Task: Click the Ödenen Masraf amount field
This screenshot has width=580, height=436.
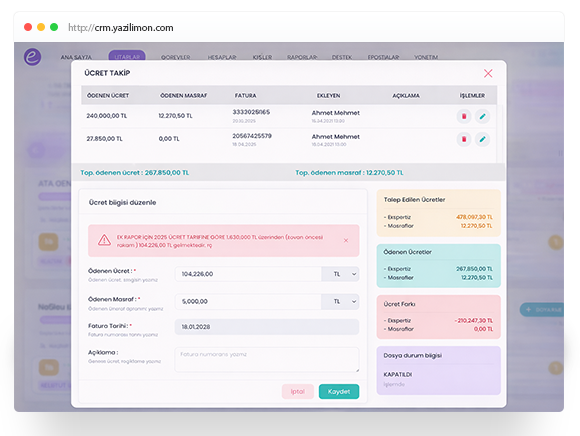Action: [x=248, y=301]
